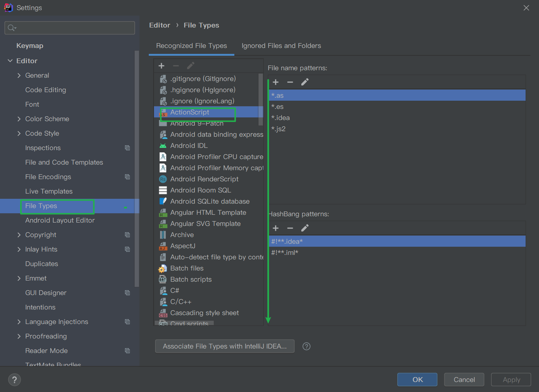539x392 pixels.
Task: Click the Apply button
Action: [x=511, y=380]
